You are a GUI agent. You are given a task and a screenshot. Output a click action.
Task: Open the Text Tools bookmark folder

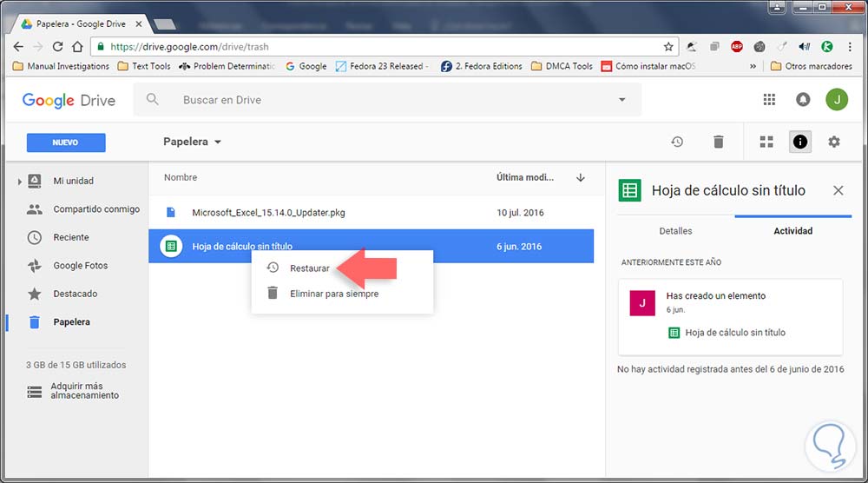pos(144,66)
